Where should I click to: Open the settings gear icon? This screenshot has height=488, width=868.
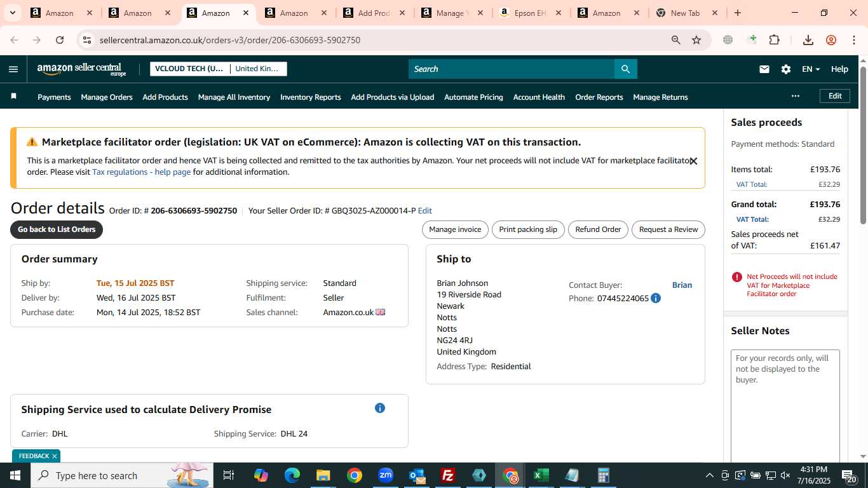click(x=786, y=69)
